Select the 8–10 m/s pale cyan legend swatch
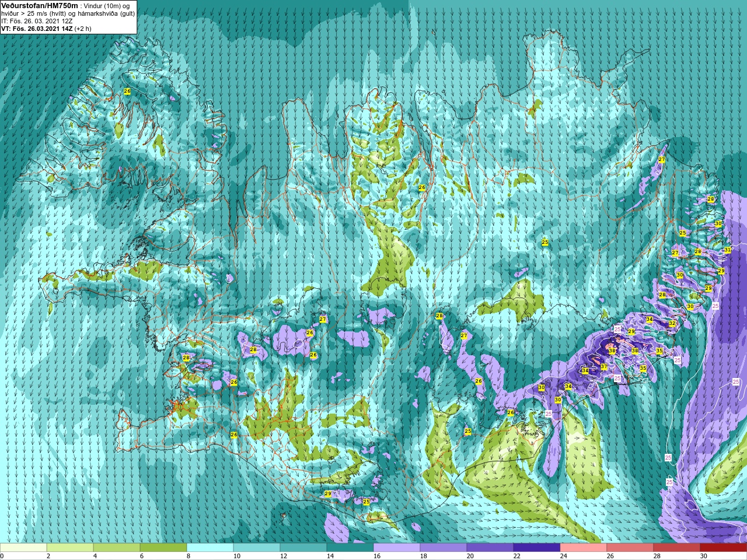The image size is (747, 560). [210, 548]
